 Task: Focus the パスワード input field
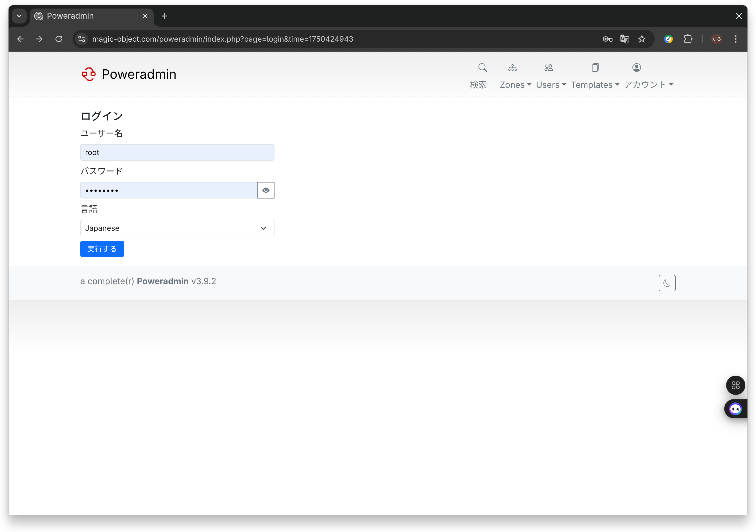[169, 190]
